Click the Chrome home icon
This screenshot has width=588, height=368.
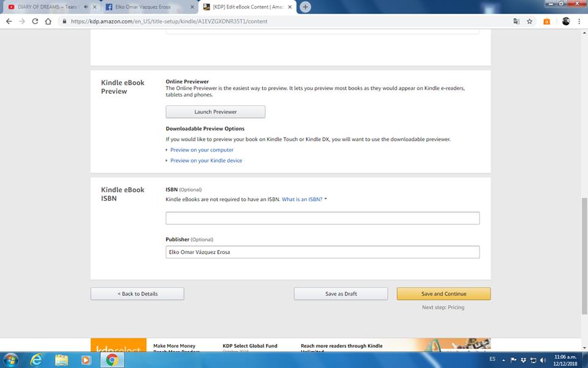click(x=49, y=21)
